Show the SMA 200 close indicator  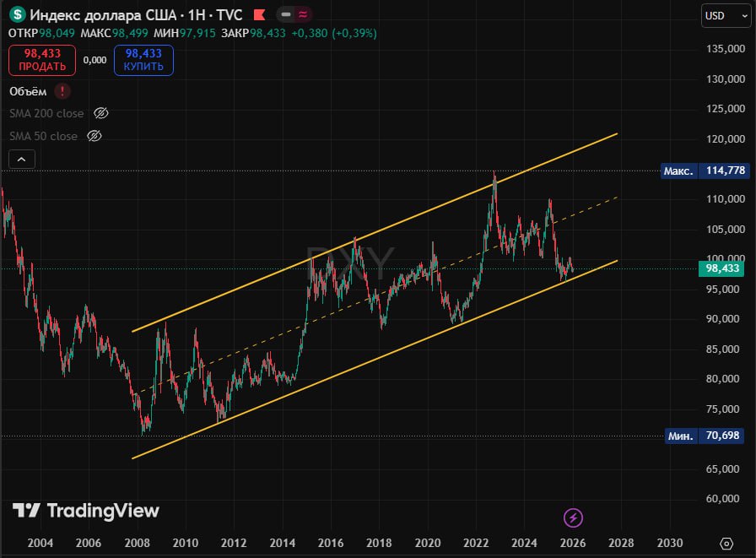pyautogui.click(x=101, y=113)
